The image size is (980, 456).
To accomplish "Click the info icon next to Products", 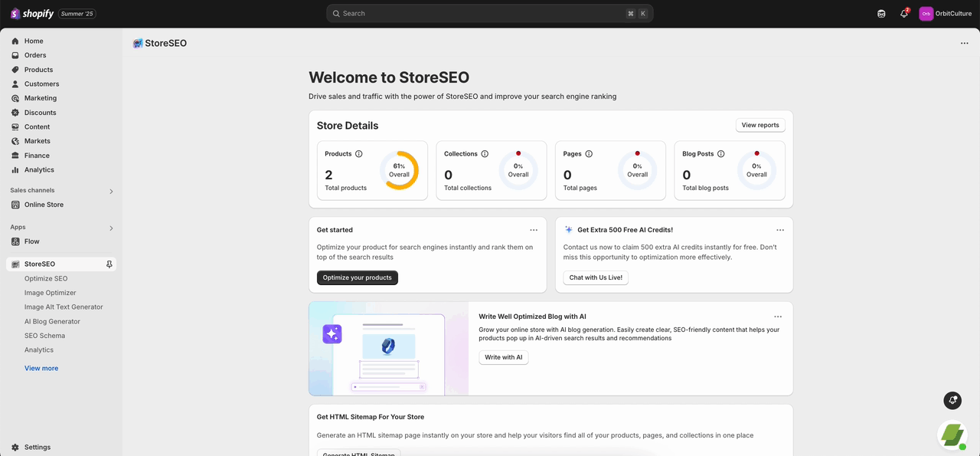I will pos(359,154).
